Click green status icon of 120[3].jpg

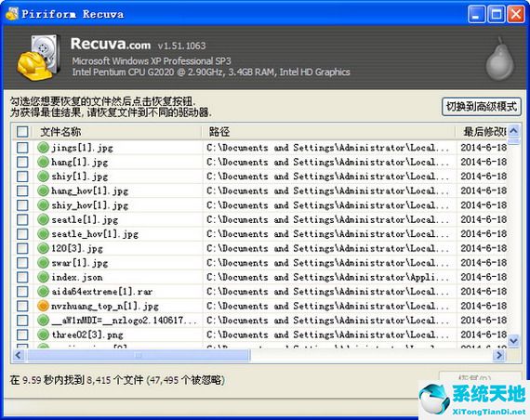pos(44,248)
